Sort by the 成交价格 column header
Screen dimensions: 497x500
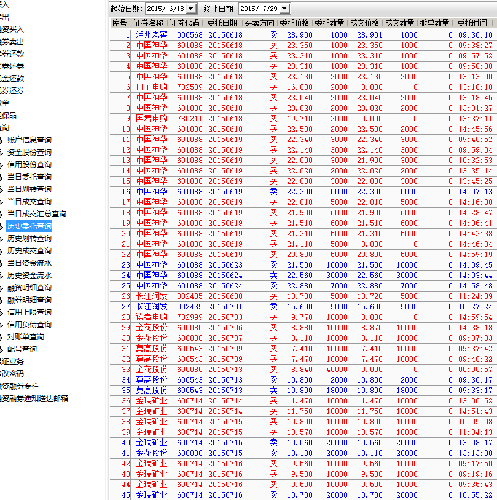click(365, 23)
